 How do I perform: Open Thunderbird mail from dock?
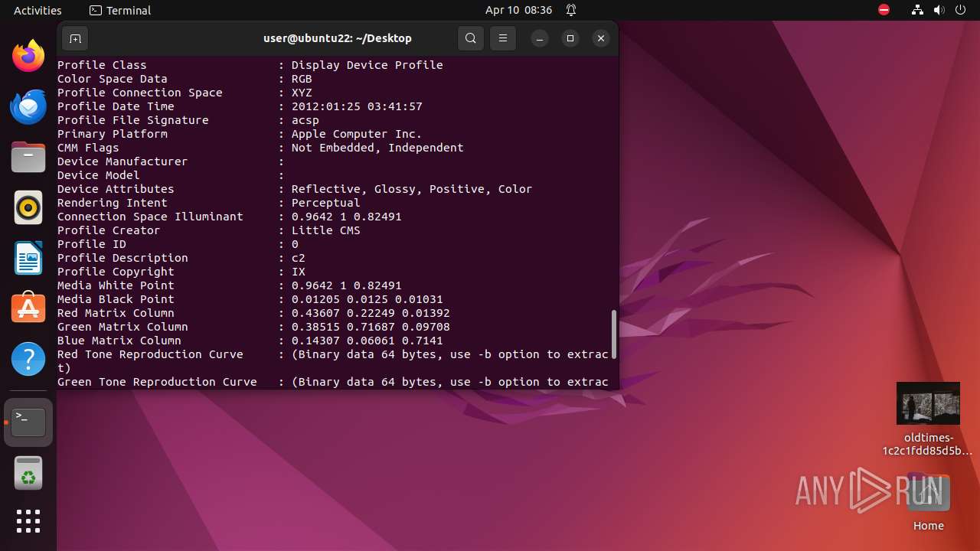[28, 106]
